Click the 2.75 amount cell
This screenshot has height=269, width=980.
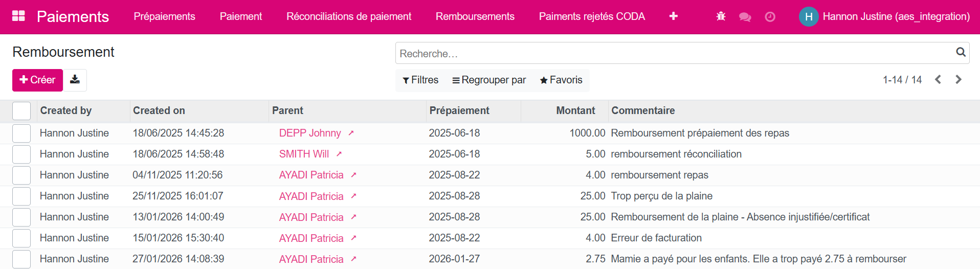(595, 259)
